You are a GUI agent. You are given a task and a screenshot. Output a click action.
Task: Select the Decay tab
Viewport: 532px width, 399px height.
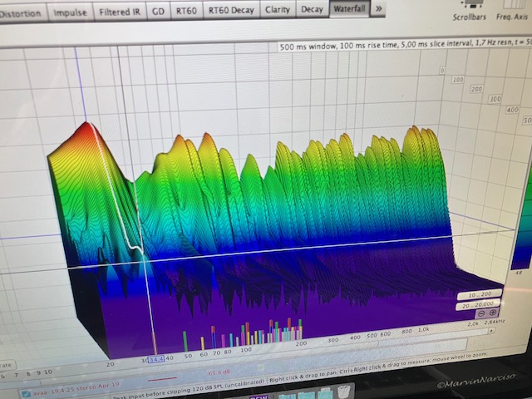coord(312,10)
